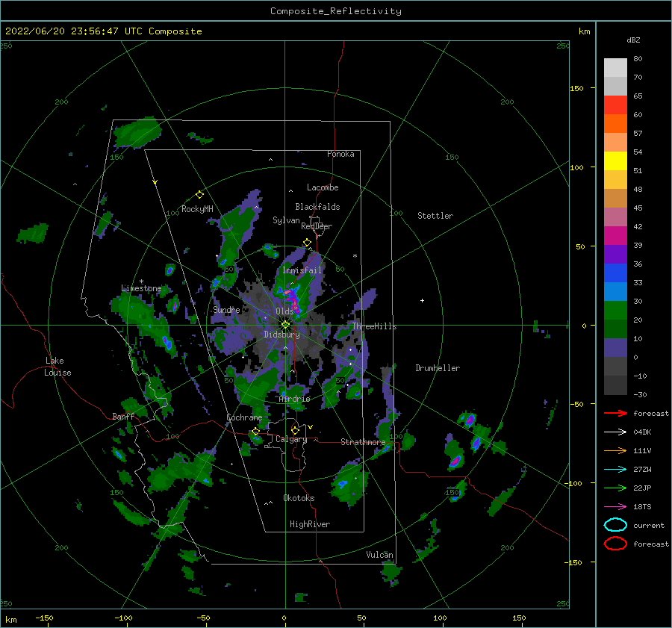
Task: Click the '18TS' legend text
Action: coord(642,507)
